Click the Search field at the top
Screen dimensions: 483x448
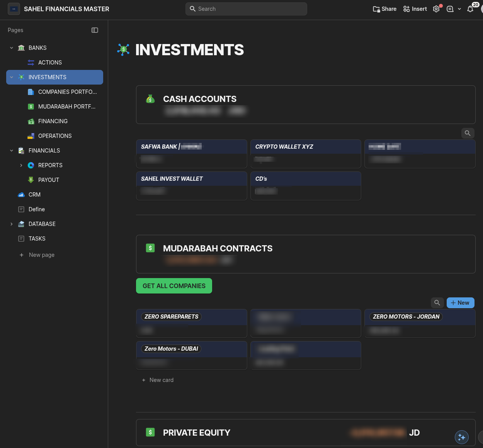click(246, 9)
